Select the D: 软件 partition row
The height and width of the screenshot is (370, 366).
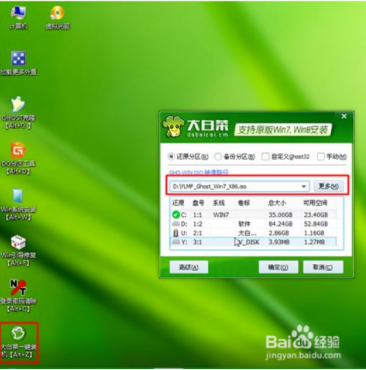253,224
